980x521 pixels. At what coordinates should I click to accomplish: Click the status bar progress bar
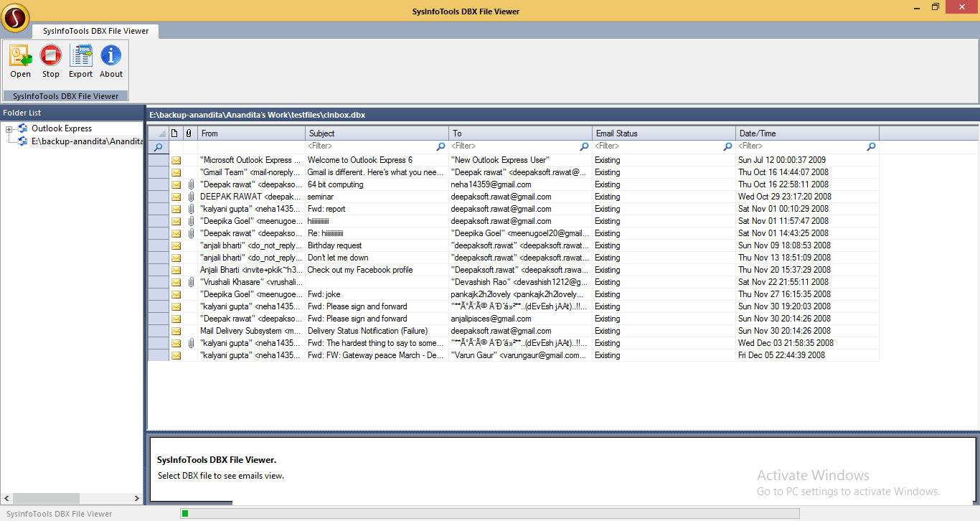tap(489, 513)
